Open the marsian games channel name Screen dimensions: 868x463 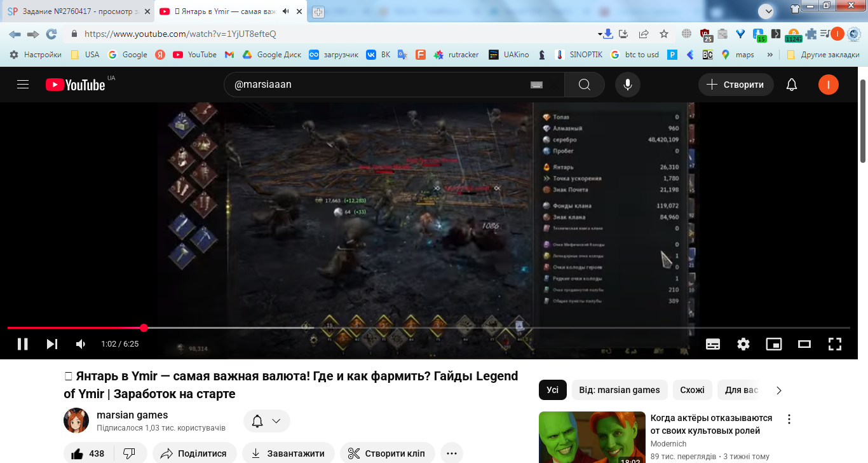[x=132, y=415]
